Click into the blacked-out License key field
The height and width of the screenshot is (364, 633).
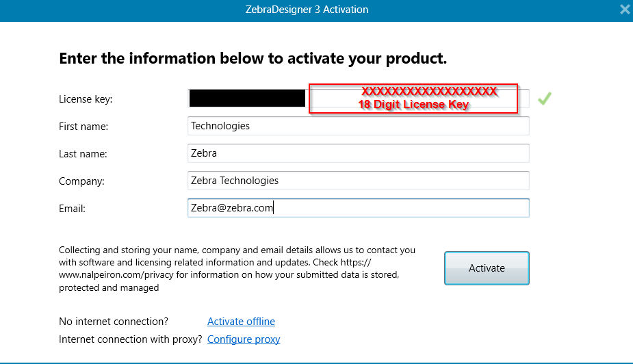coord(247,99)
